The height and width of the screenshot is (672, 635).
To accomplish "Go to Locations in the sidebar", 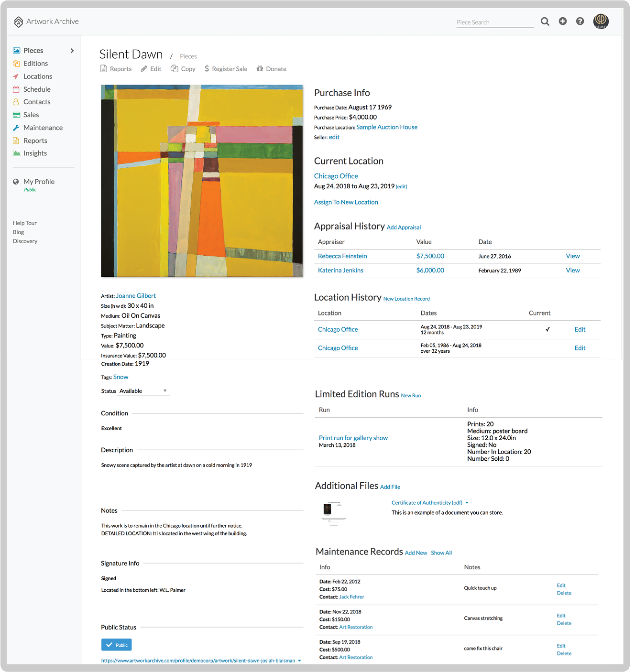I will (x=37, y=76).
